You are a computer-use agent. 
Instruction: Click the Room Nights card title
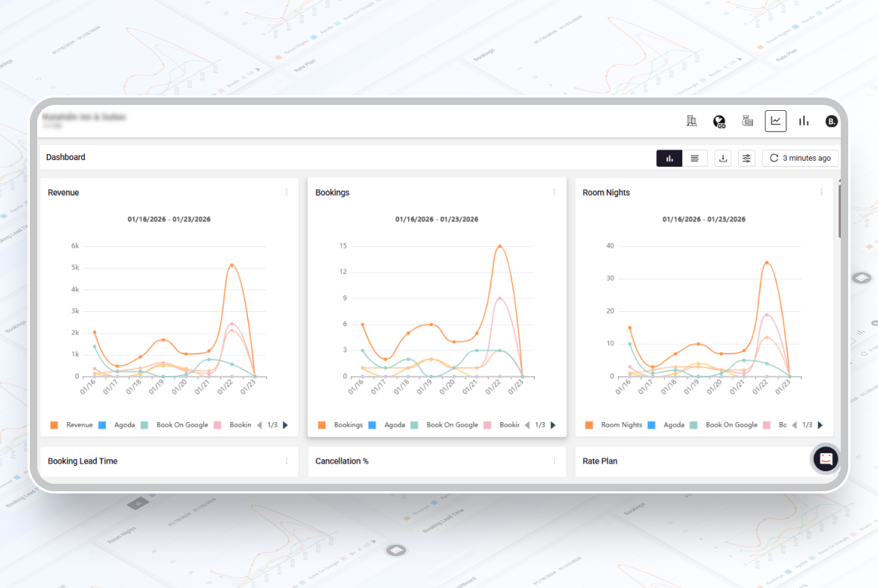coord(606,193)
